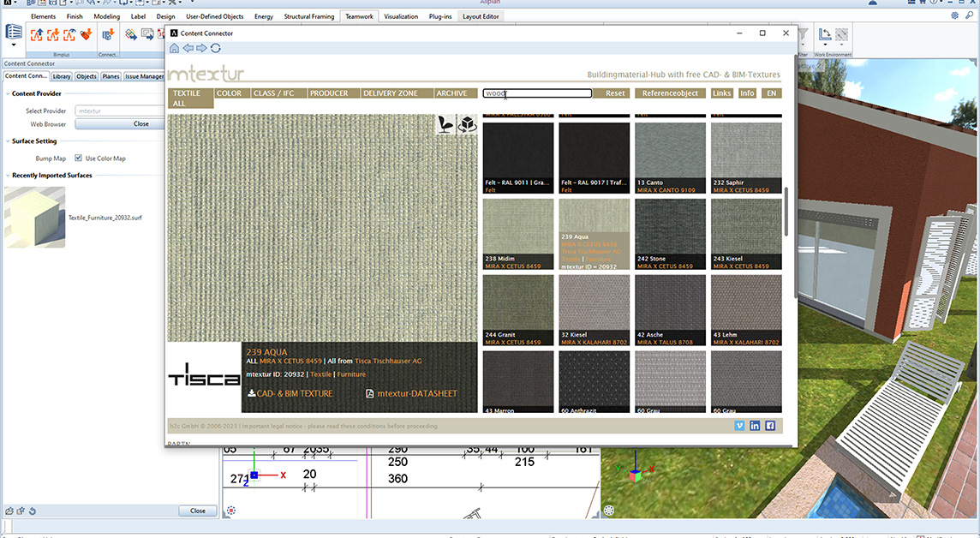
Task: Open mtextur LinkedIn page
Action: click(755, 426)
